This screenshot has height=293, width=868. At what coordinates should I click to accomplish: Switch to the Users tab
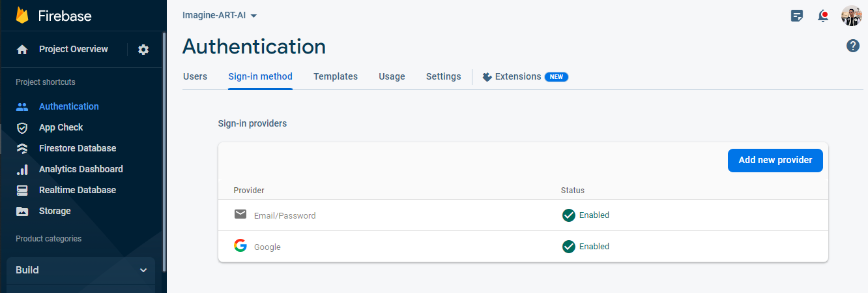195,76
